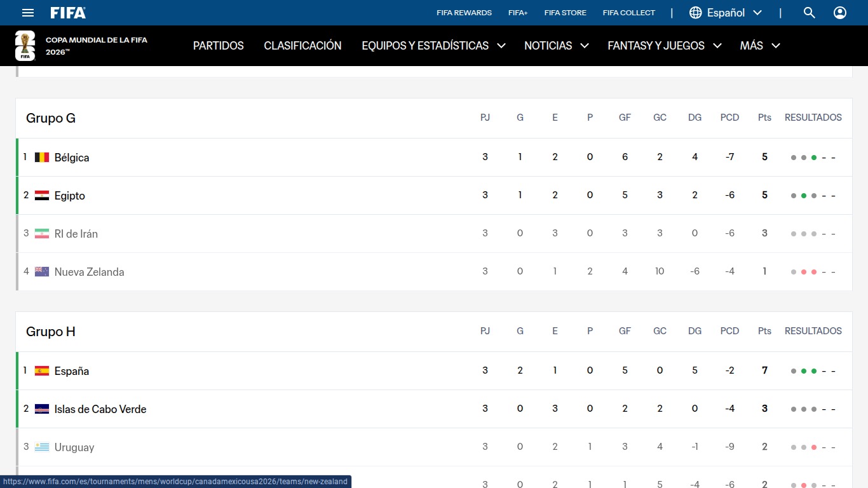Open the Egipto team page
This screenshot has height=488, width=868.
coord(70,196)
